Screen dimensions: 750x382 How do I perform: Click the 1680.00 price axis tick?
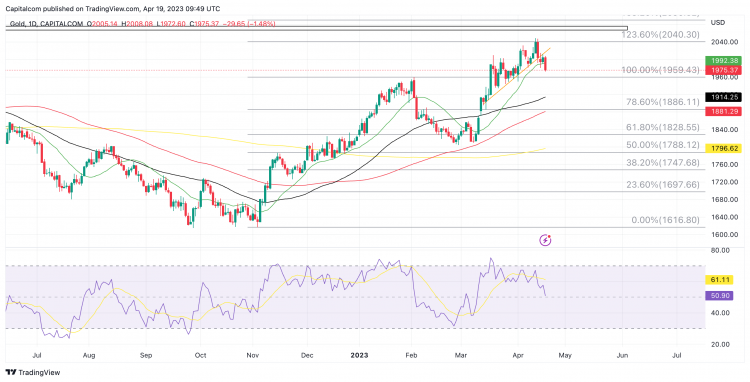point(725,199)
